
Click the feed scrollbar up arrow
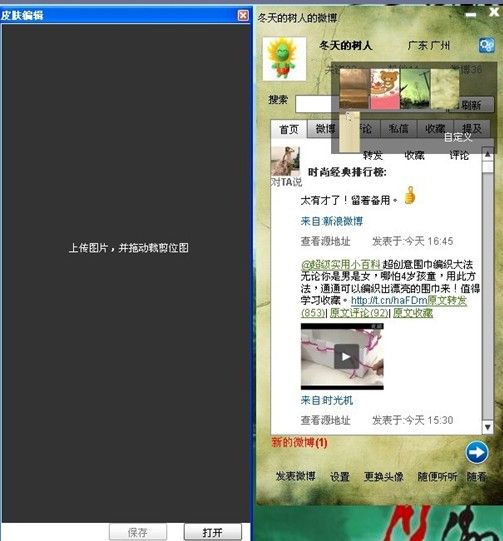pos(487,154)
